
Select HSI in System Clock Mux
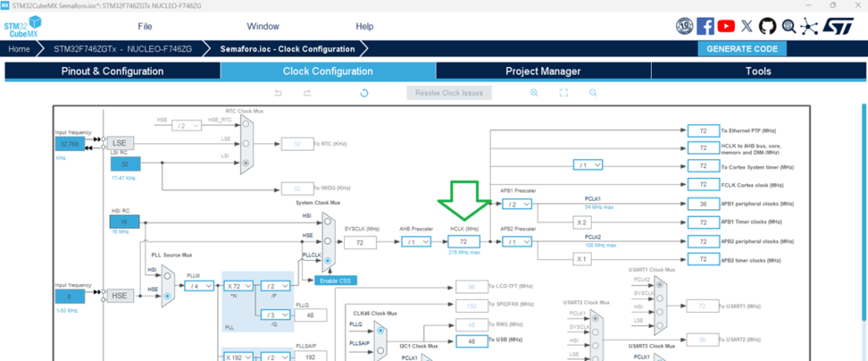click(x=328, y=222)
